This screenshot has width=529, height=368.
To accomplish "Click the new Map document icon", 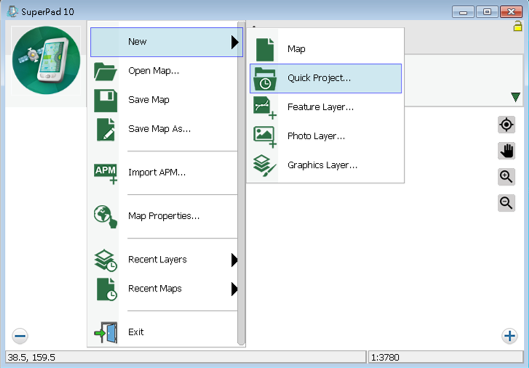I will coord(265,50).
